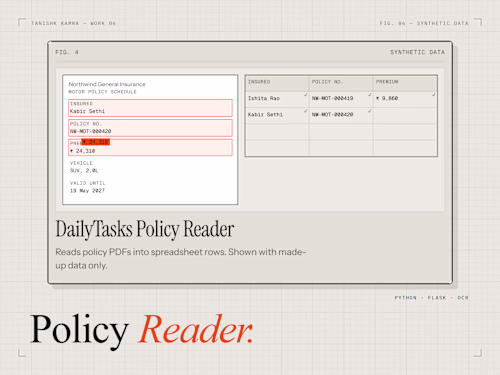Select the Kabir Sethi cell in the table

pyautogui.click(x=277, y=116)
